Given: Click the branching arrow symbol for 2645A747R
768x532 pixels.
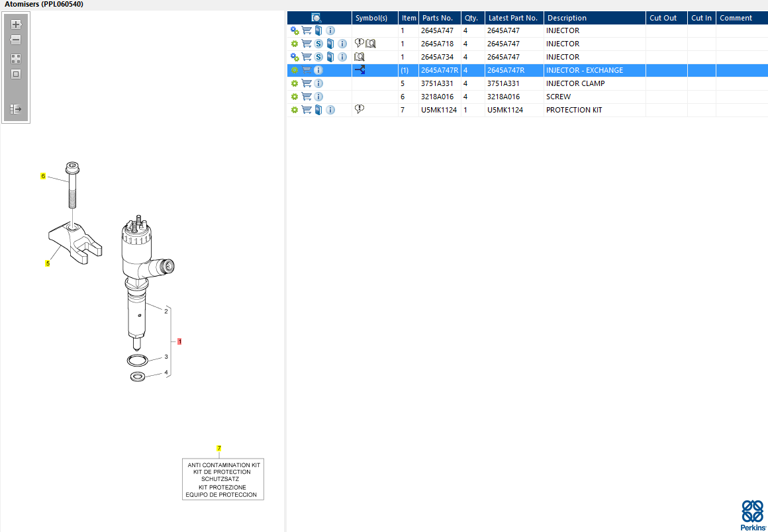Looking at the screenshot, I should tap(360, 70).
